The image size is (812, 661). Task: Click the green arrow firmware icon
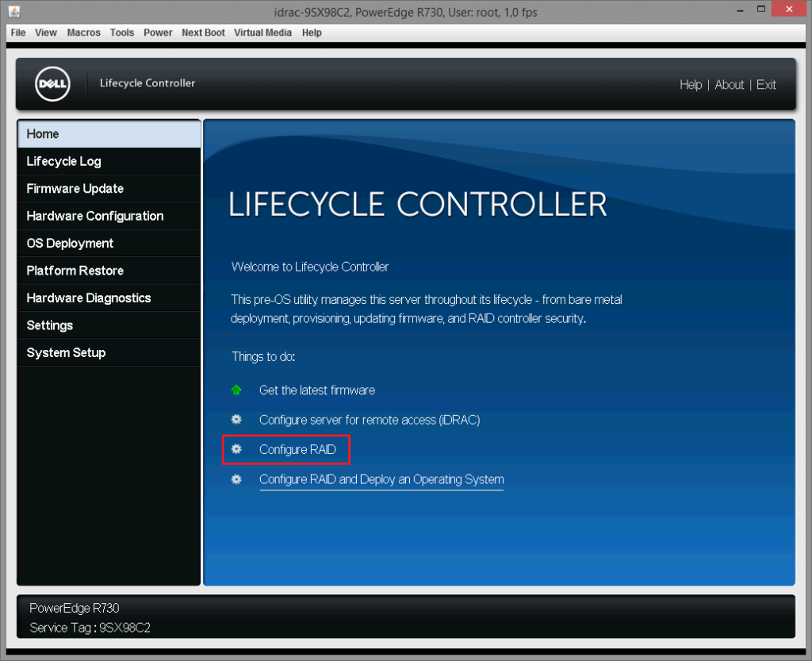pos(236,390)
